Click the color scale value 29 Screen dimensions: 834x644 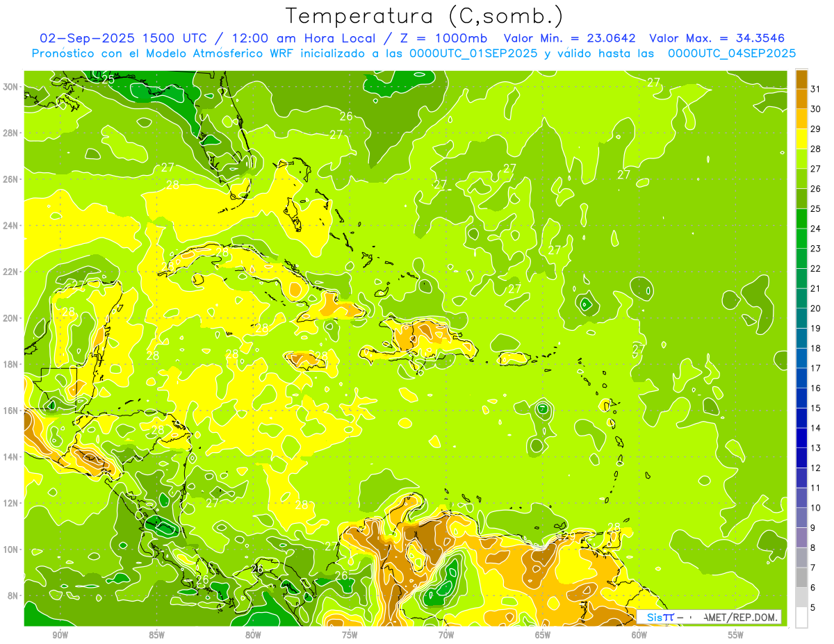click(x=816, y=129)
